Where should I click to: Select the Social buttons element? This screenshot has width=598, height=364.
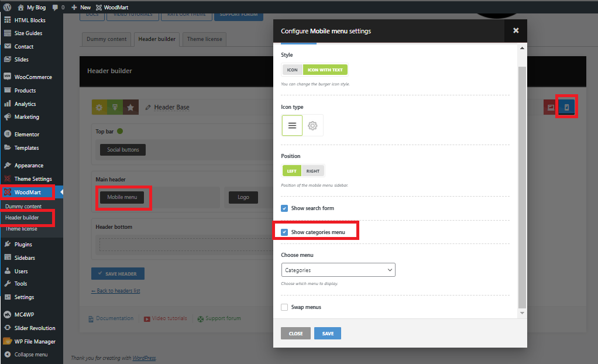point(123,150)
